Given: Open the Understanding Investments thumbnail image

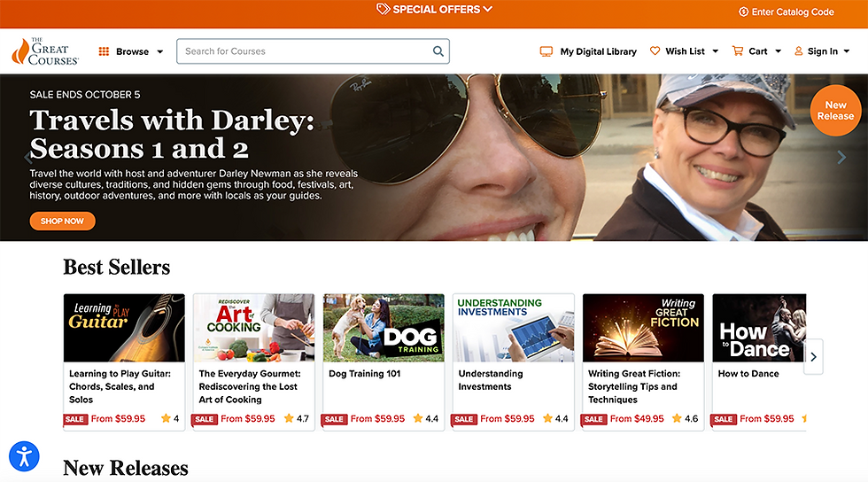Looking at the screenshot, I should tap(513, 328).
